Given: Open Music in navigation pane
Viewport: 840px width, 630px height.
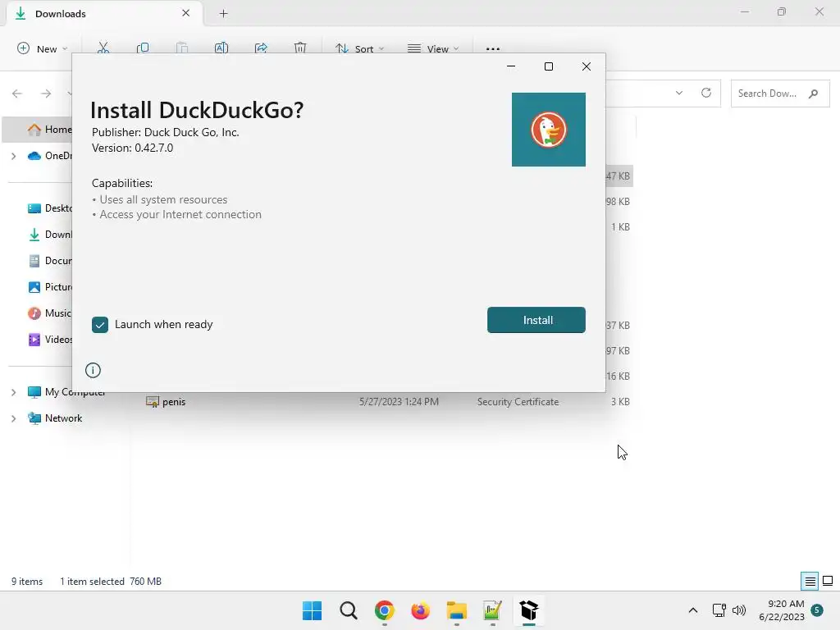Looking at the screenshot, I should [50, 313].
